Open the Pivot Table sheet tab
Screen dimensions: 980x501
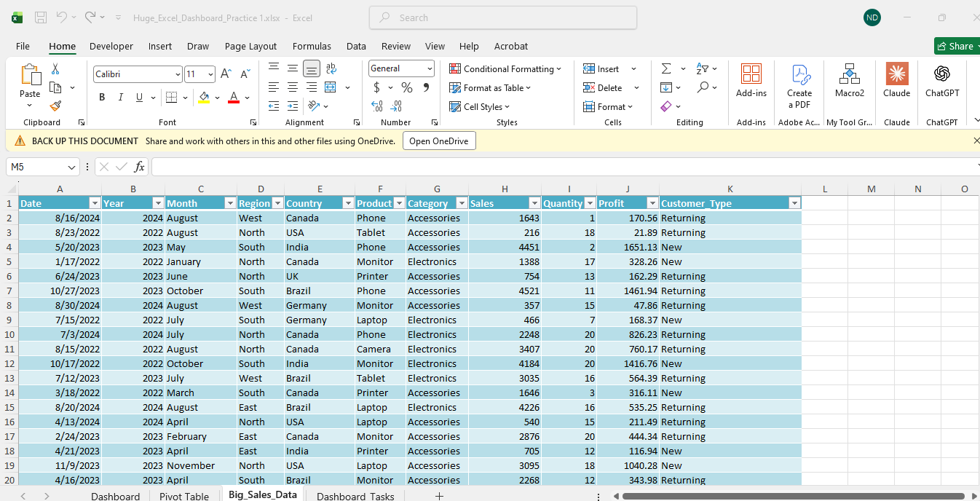[184, 496]
